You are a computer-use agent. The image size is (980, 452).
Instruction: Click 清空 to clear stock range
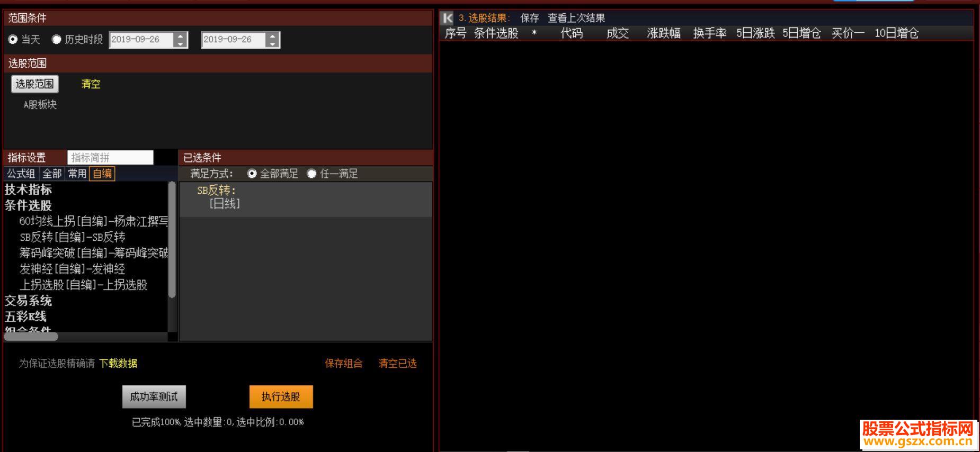point(91,84)
